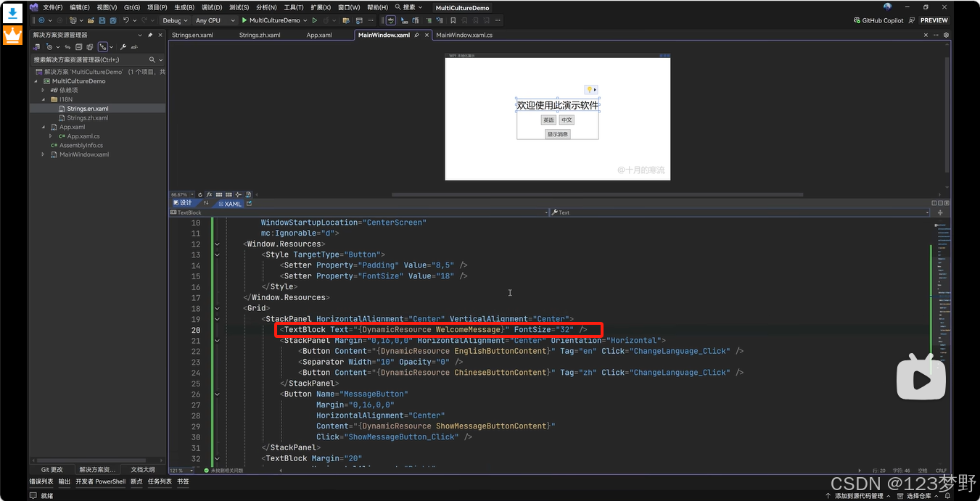The image size is (980, 501).
Task: Click the PREVIEW button in the title bar
Action: click(934, 20)
